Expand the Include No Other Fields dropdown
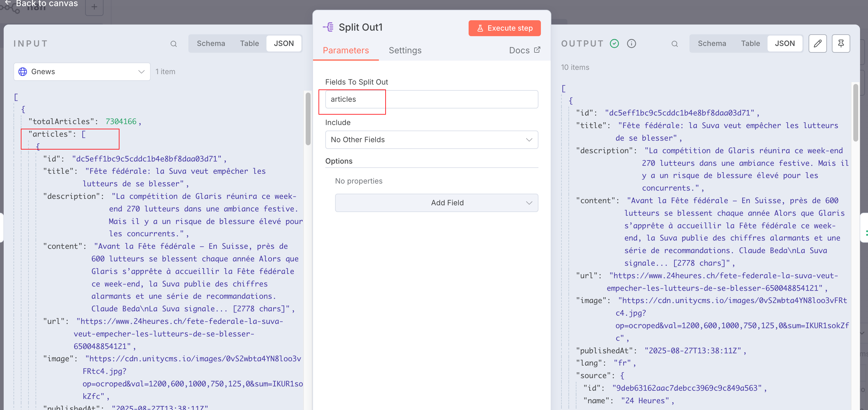 tap(431, 140)
